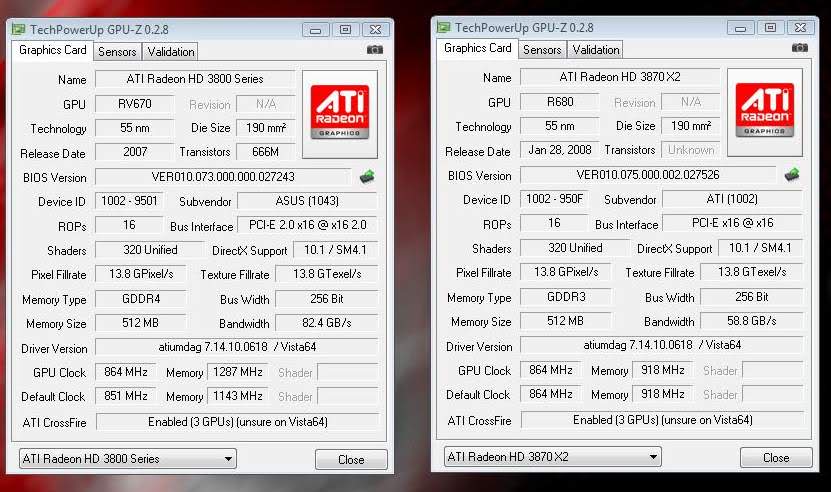Click BIOS save chip icon in left window

(367, 177)
